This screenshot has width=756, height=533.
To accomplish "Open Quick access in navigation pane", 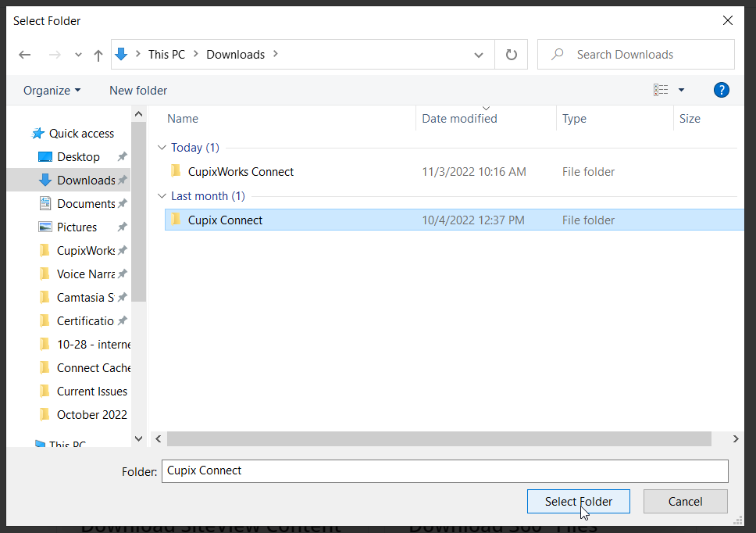I will (81, 134).
